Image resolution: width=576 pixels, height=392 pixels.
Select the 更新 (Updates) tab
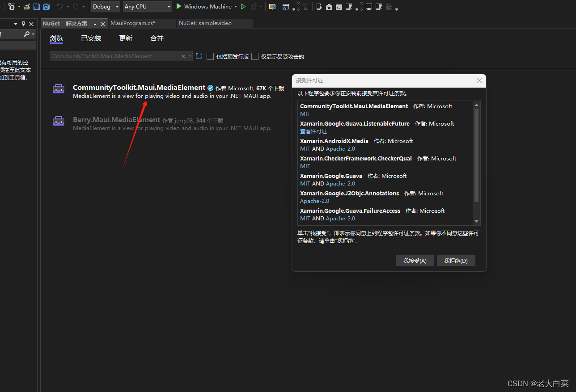click(126, 38)
